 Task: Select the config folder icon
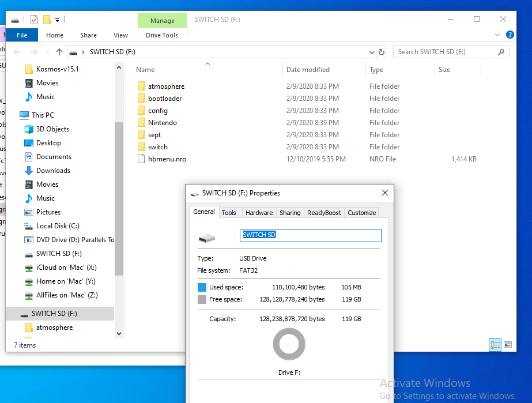click(141, 111)
